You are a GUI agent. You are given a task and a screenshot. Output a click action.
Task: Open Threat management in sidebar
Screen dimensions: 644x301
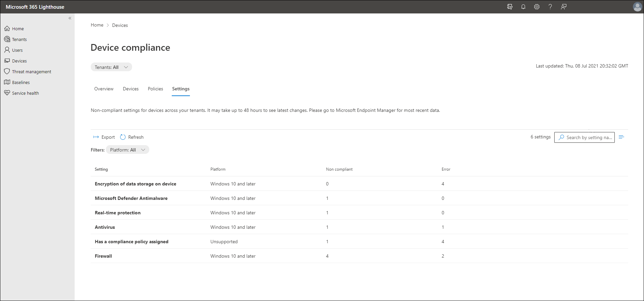[x=32, y=72]
